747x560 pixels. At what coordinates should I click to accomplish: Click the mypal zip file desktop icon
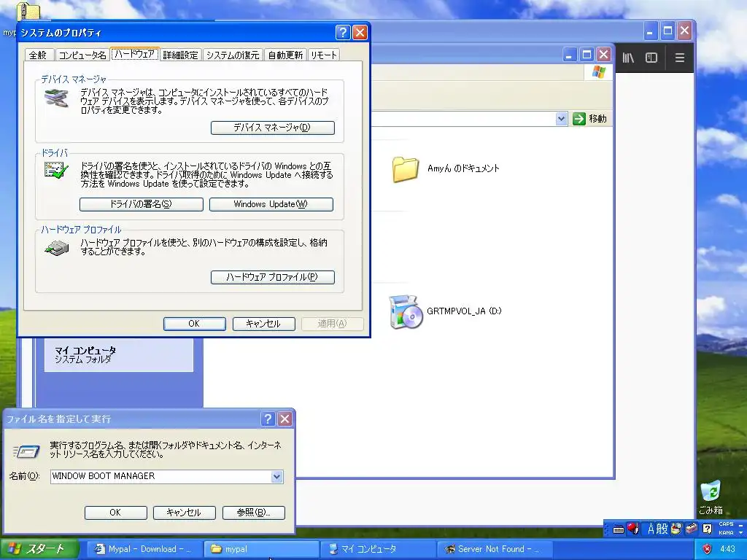pyautogui.click(x=28, y=10)
